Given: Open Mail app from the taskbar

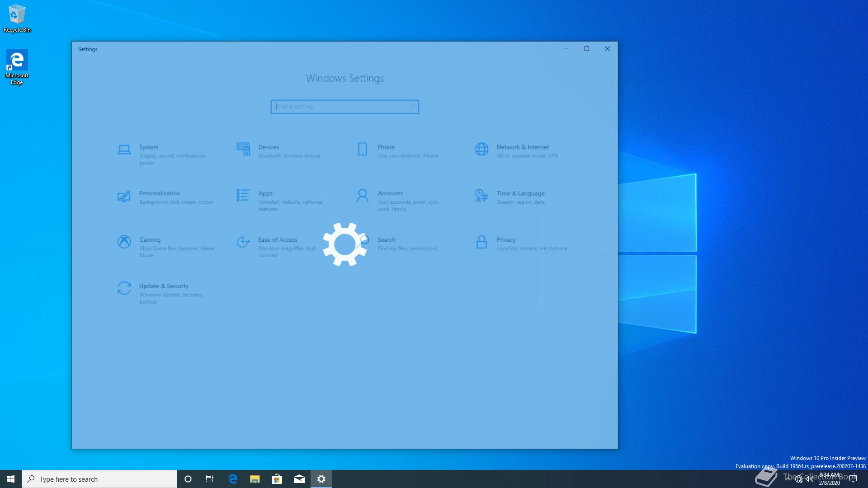Looking at the screenshot, I should [299, 479].
